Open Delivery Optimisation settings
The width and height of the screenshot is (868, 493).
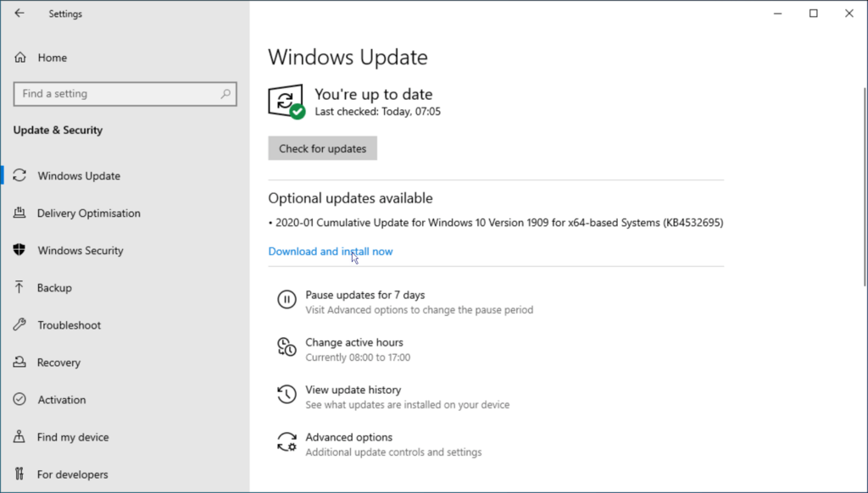pos(88,213)
